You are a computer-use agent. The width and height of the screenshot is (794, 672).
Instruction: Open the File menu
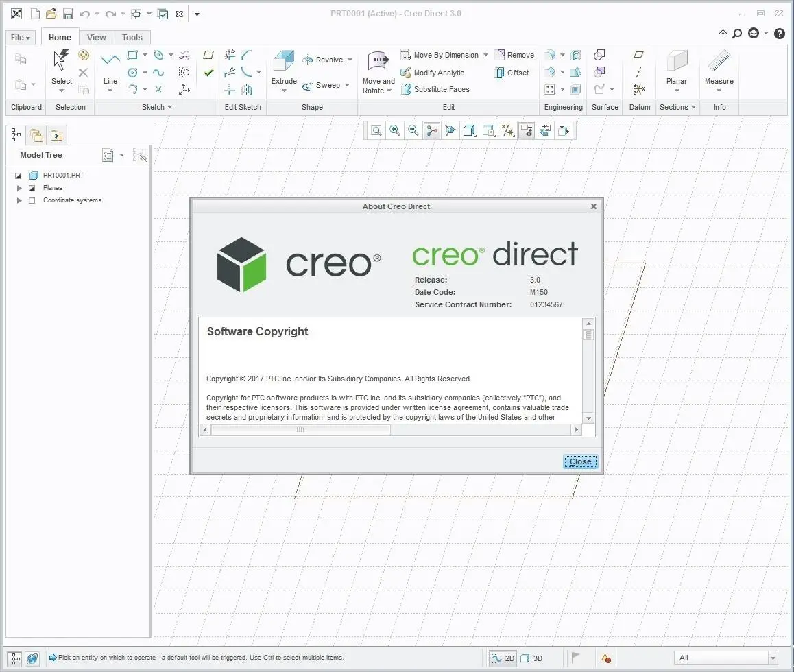pos(21,38)
